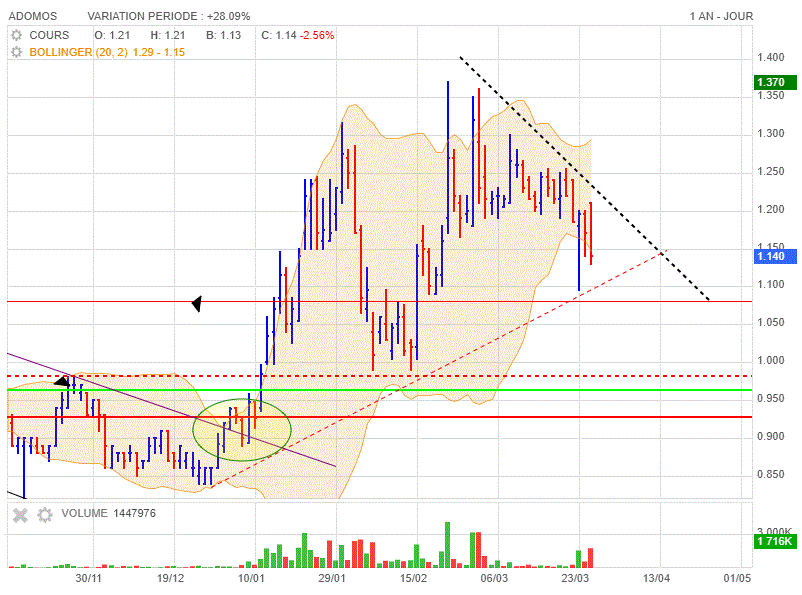Click the 1.300 price axis label
Screen dimensions: 802x595
(770, 134)
